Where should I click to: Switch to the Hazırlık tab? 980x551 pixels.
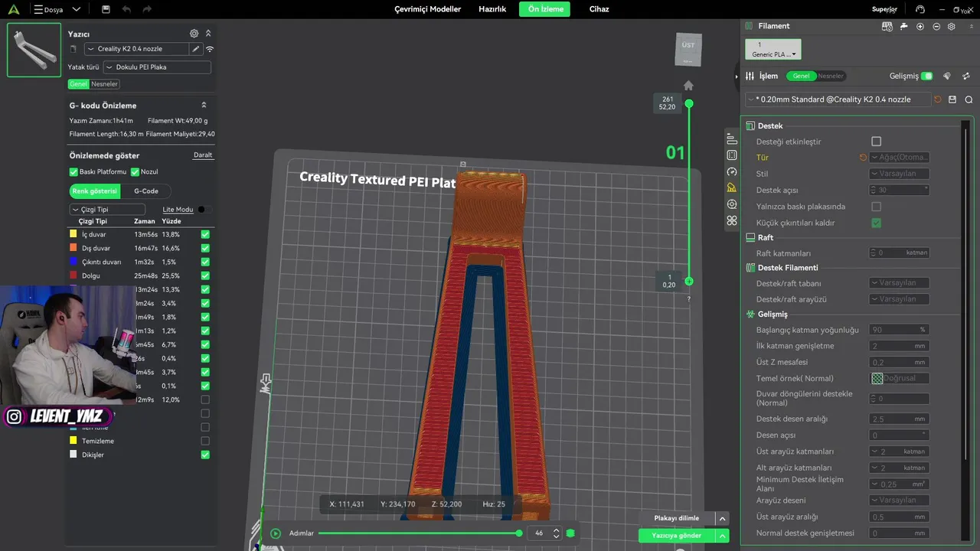click(492, 9)
